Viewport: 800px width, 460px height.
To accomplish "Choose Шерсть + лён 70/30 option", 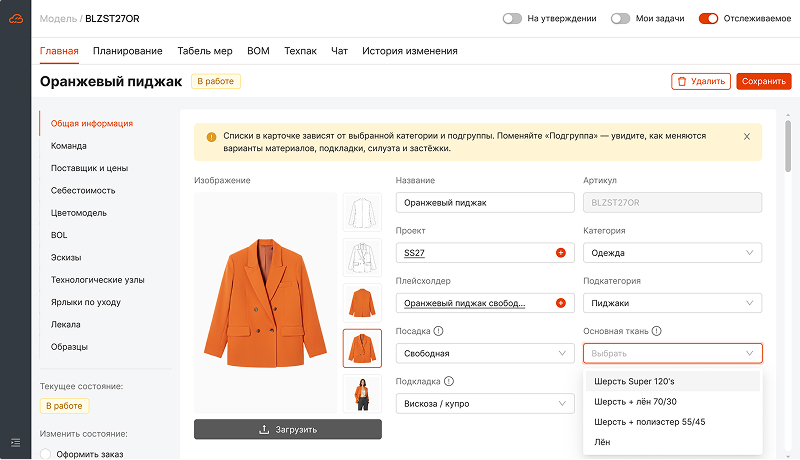I will (672, 402).
